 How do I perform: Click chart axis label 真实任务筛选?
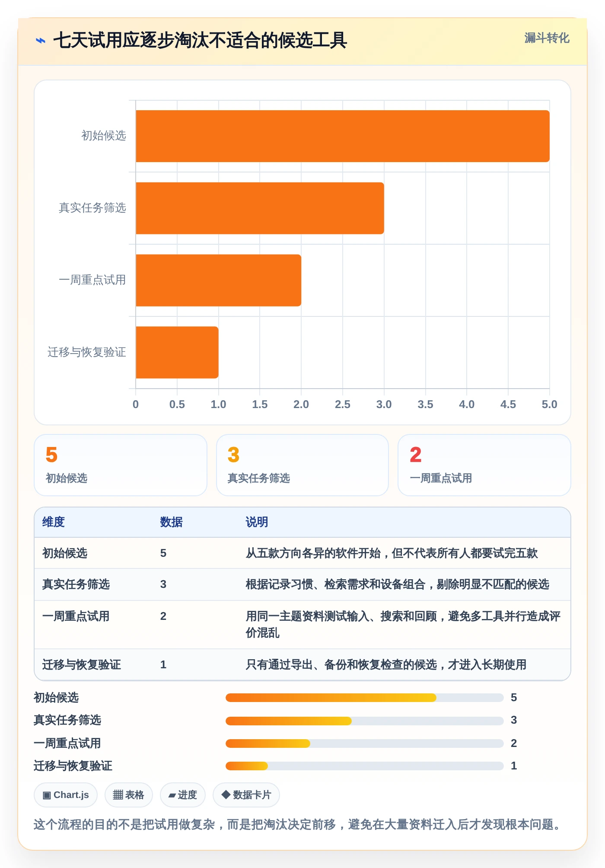(92, 208)
